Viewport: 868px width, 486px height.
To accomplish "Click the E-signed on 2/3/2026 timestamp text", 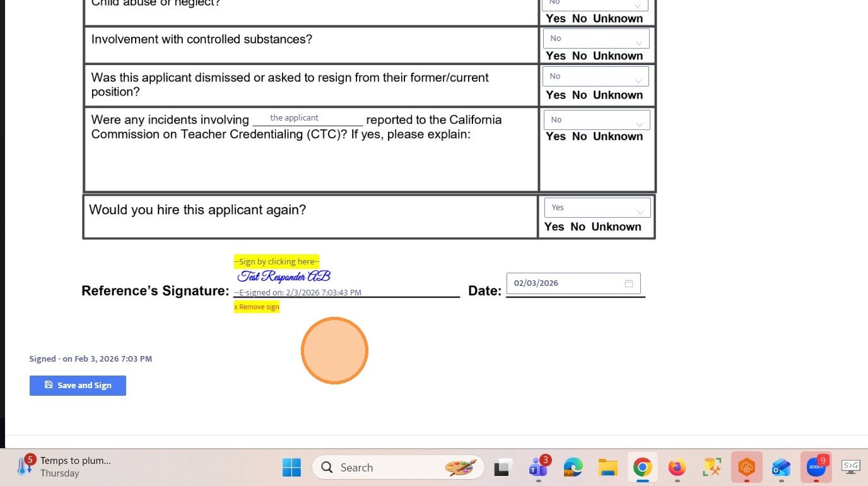I will point(298,293).
